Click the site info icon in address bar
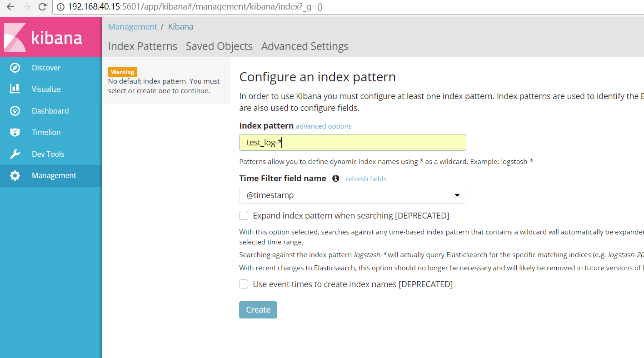Viewport: 644px width, 358px height. click(60, 7)
